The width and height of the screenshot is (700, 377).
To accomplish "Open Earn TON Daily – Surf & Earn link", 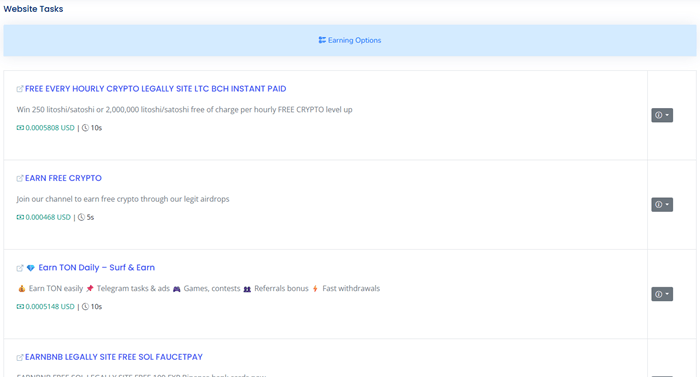I will click(96, 268).
